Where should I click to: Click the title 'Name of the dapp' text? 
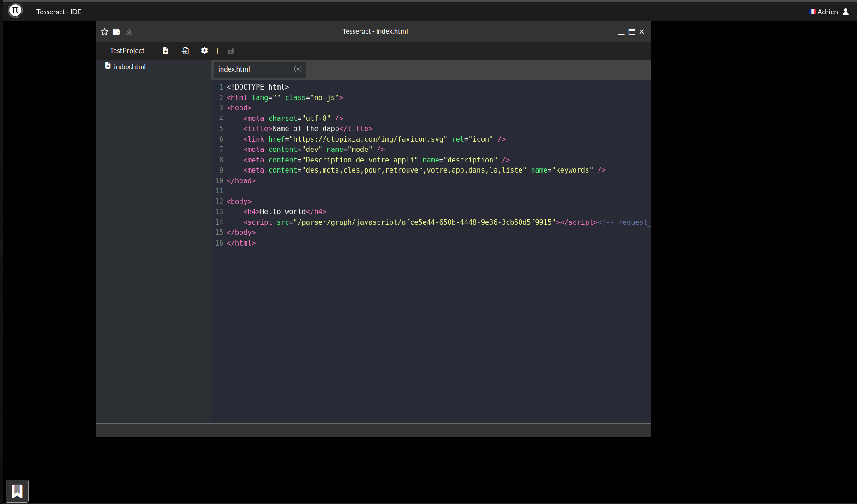(306, 129)
